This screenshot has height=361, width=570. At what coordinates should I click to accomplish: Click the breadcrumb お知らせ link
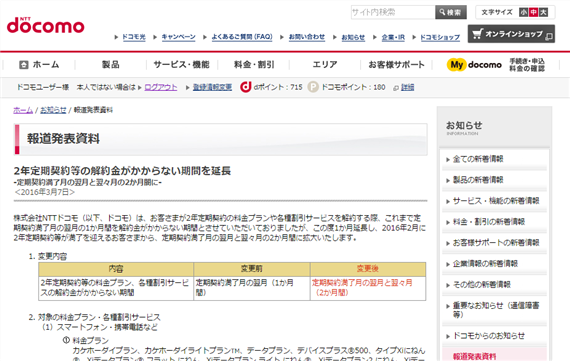pyautogui.click(x=53, y=110)
